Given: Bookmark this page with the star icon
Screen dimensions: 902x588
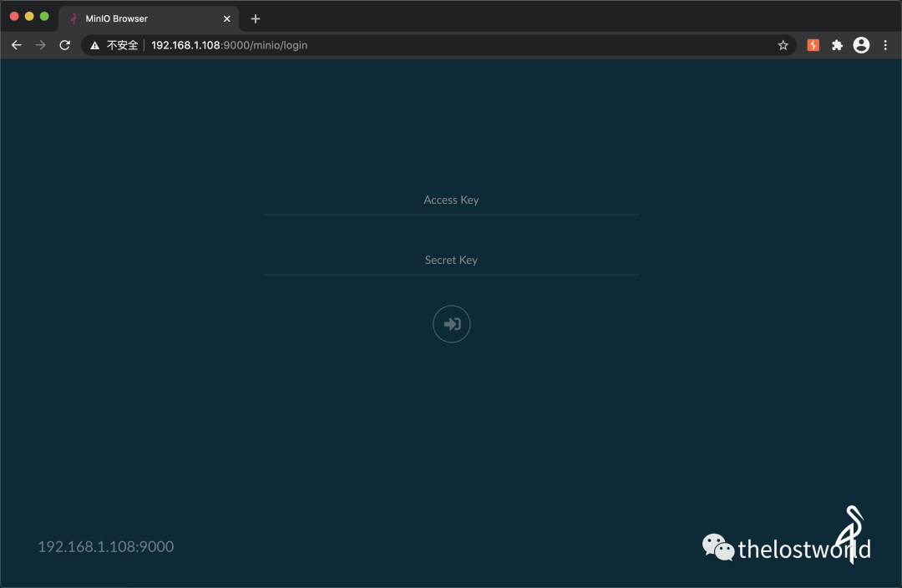Looking at the screenshot, I should click(x=783, y=45).
